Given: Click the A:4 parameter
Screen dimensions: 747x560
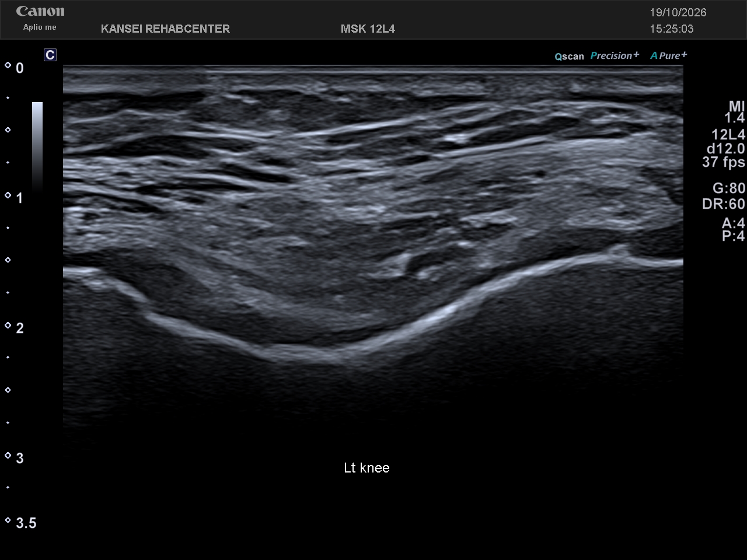Looking at the screenshot, I should tap(733, 223).
